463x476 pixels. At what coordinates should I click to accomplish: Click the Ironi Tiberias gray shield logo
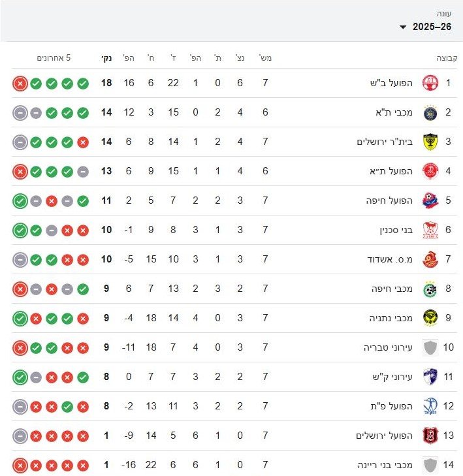[430, 347]
